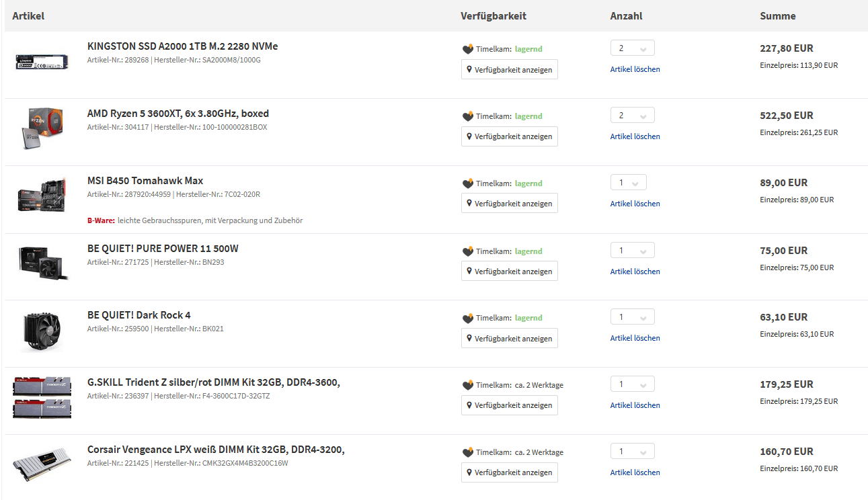Click the Timelkam store icon in MSI row
This screenshot has width=868, height=500.
click(x=468, y=183)
